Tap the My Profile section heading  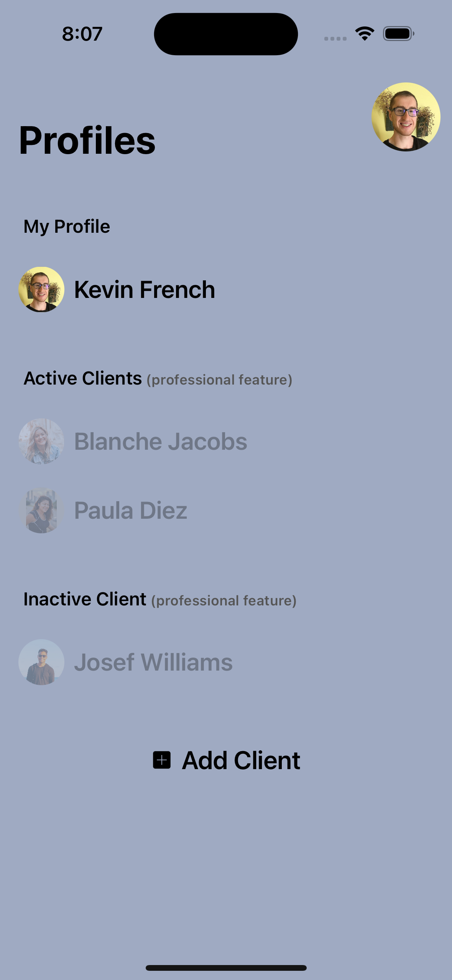coord(67,226)
